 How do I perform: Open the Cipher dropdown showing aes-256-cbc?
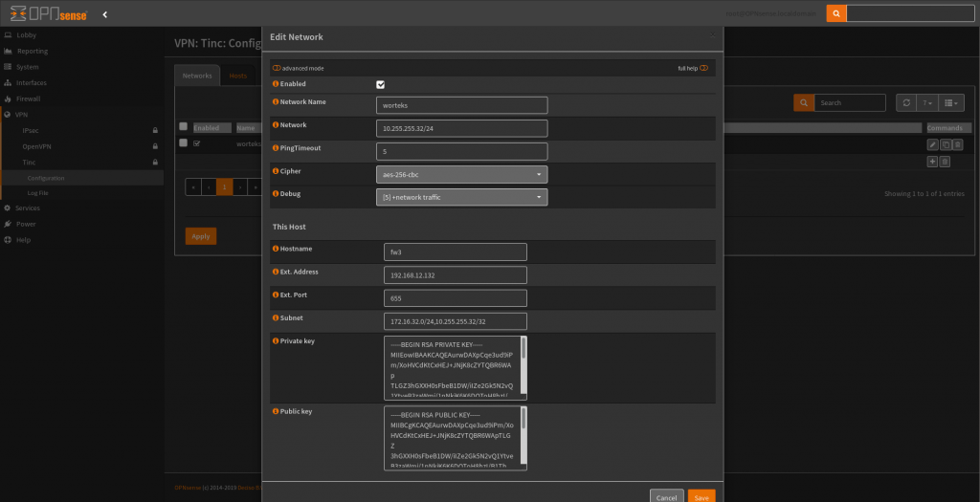[461, 174]
